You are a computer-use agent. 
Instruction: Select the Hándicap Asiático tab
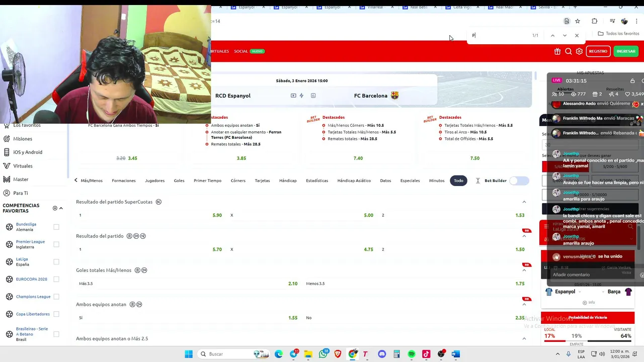[x=354, y=180]
